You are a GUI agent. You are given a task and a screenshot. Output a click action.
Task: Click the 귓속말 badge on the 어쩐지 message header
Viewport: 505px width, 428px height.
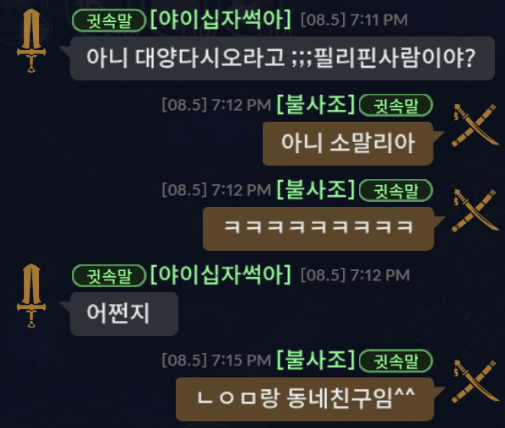coord(109,276)
